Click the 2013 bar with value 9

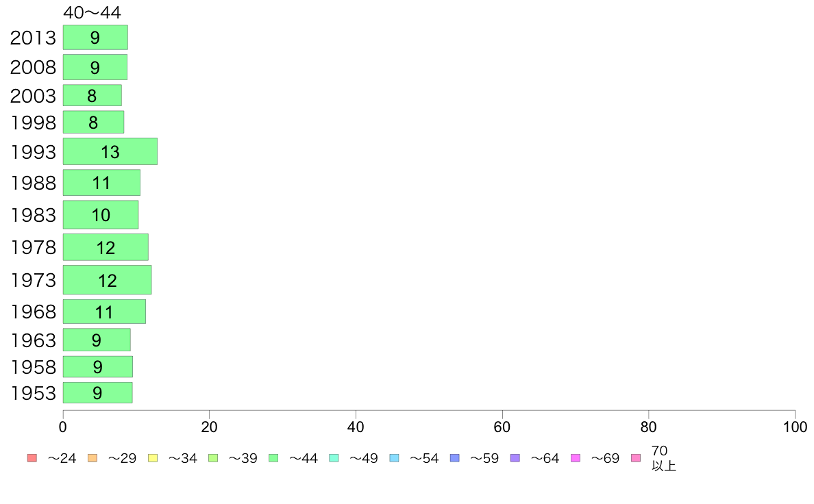pos(95,38)
